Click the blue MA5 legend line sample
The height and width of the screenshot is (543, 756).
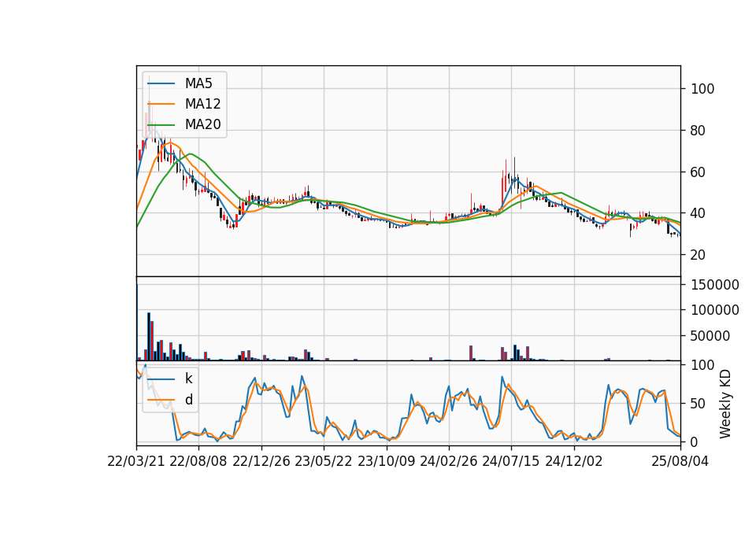[x=161, y=83]
